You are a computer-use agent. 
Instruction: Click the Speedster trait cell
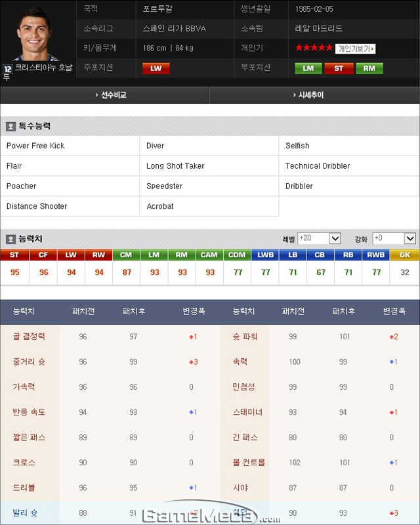click(209, 186)
